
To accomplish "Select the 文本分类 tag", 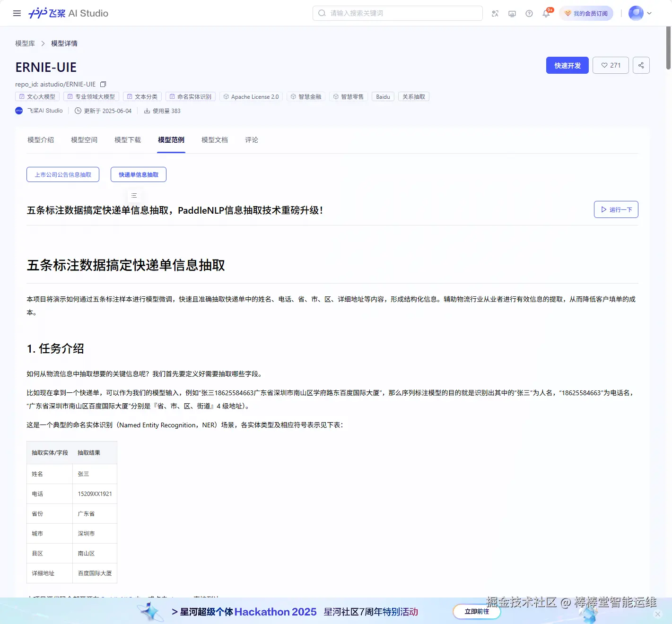I will [x=142, y=96].
